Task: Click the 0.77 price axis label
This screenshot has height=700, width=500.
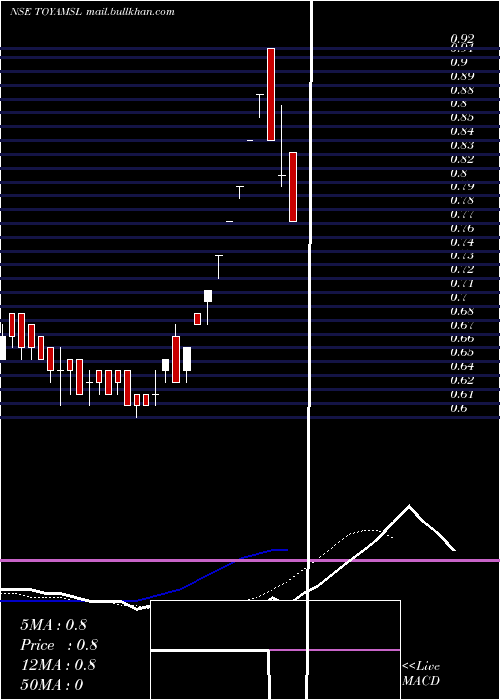Action: tap(462, 214)
